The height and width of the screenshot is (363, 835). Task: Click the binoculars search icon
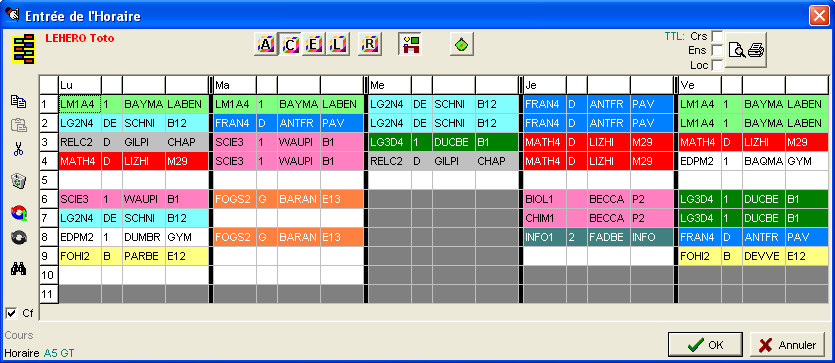18,269
